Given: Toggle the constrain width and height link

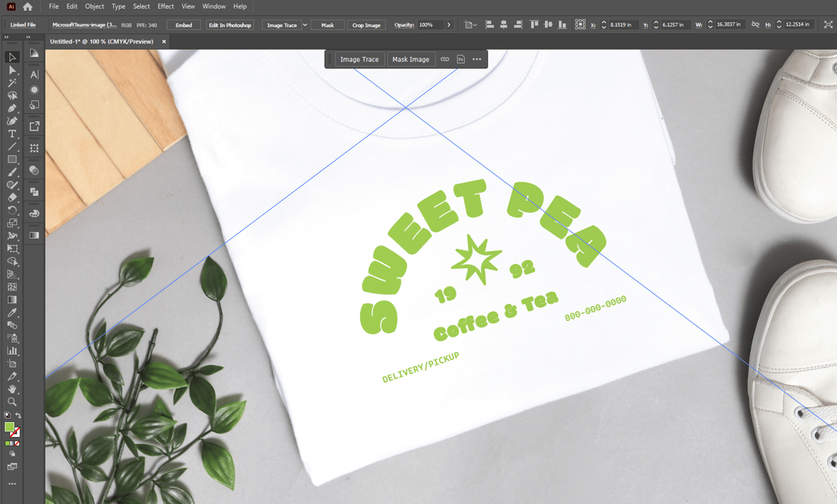Looking at the screenshot, I should coord(754,24).
